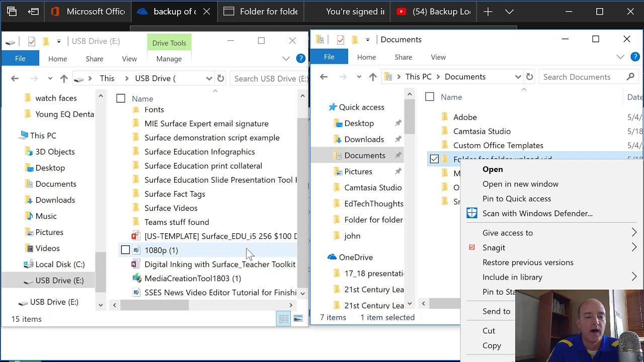
Task: Click the Refresh icon beside Documents address bar
Action: point(529,77)
